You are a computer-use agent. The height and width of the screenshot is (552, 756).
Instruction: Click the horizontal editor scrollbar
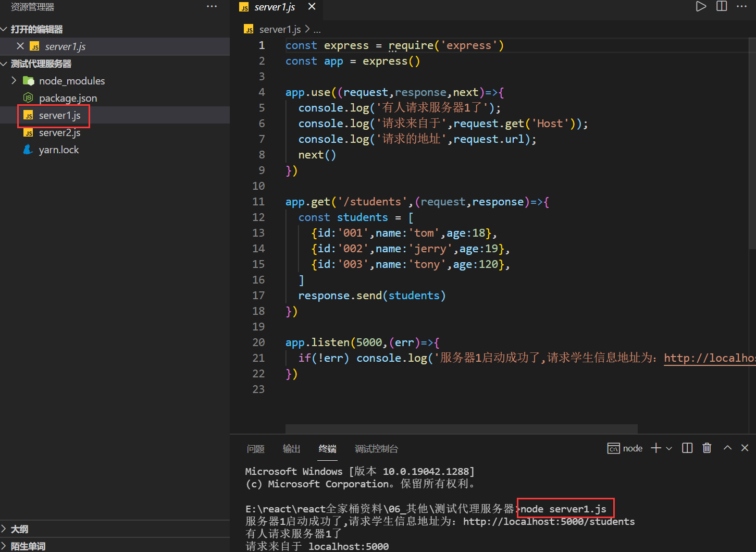[461, 428]
